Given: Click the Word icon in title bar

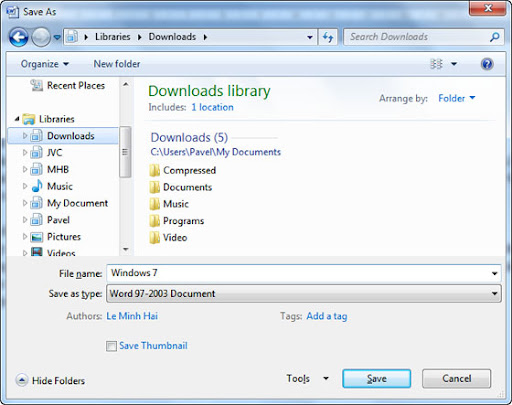Looking at the screenshot, I should pos(12,12).
